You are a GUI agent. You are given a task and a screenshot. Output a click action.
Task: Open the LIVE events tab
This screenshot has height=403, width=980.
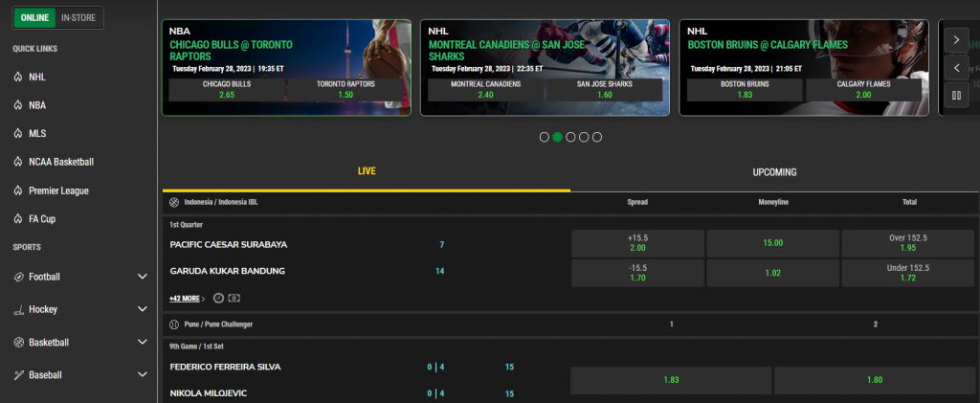[367, 171]
